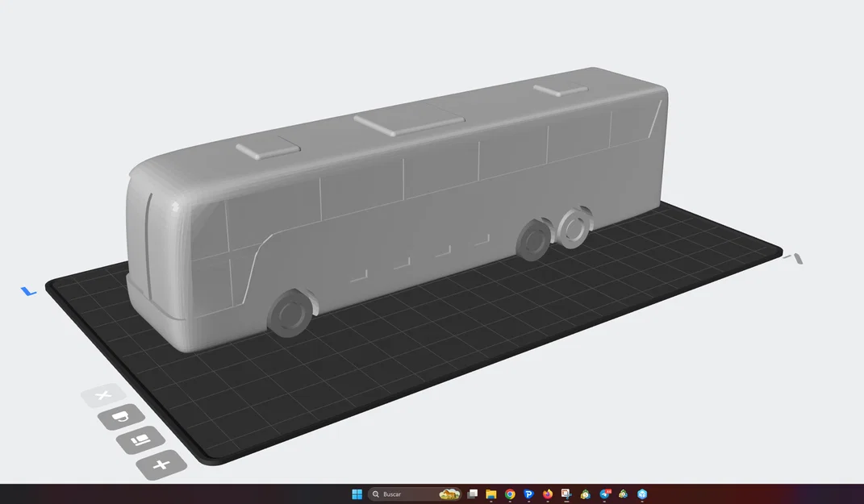This screenshot has width=864, height=504.
Task: Open Google Chrome
Action: [x=509, y=494]
